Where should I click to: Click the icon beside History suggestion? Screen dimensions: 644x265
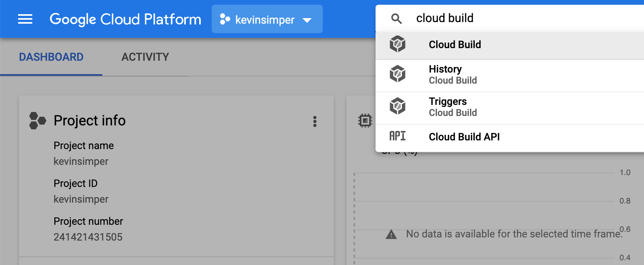[x=398, y=74]
